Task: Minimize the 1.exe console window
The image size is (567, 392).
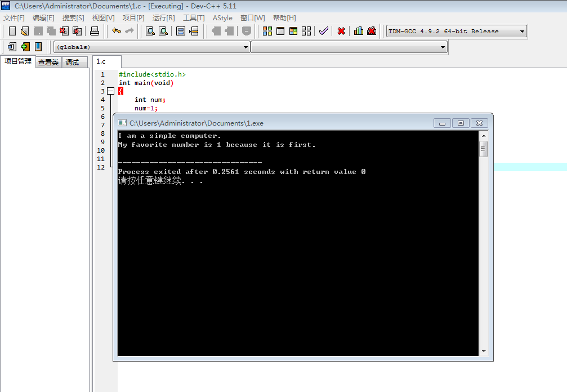Action: 442,123
